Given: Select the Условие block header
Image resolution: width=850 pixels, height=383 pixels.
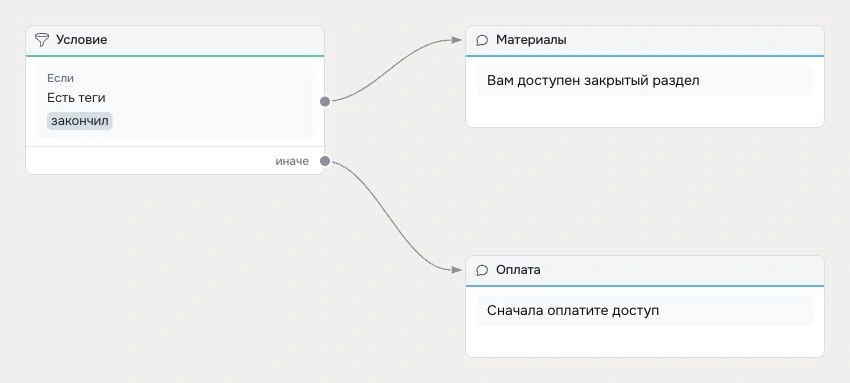Looking at the screenshot, I should 175,40.
